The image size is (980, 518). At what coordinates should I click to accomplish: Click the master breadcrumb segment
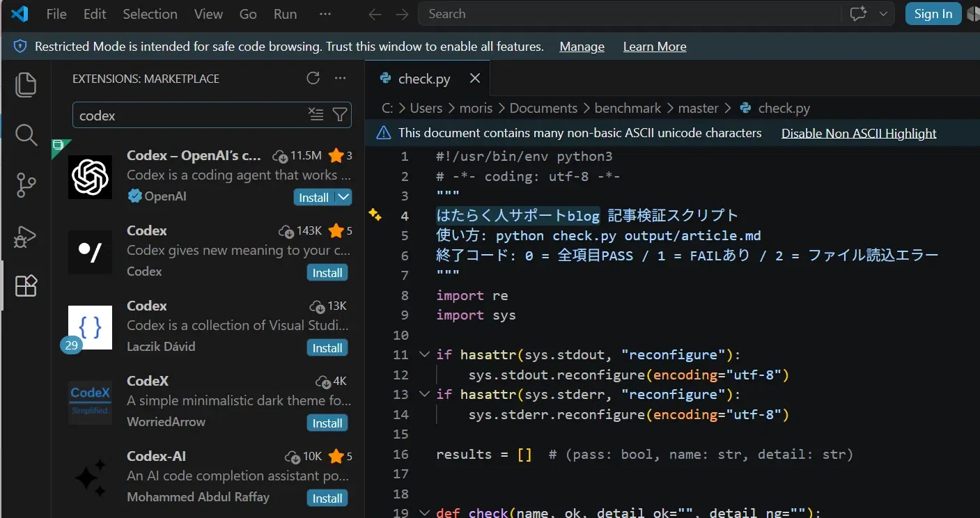pos(698,108)
